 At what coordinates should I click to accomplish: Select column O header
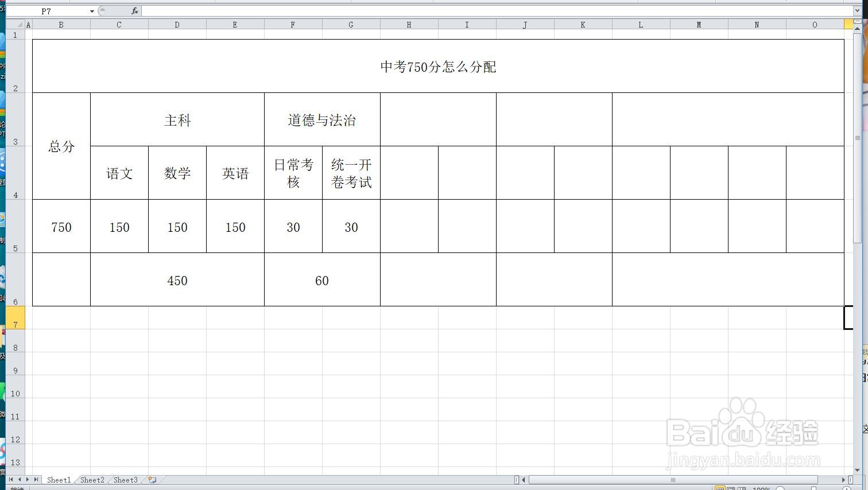pyautogui.click(x=815, y=25)
